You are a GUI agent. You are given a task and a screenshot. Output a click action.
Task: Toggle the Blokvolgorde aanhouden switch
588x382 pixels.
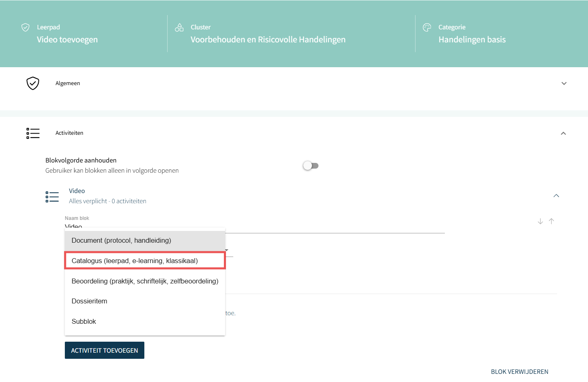pos(311,166)
